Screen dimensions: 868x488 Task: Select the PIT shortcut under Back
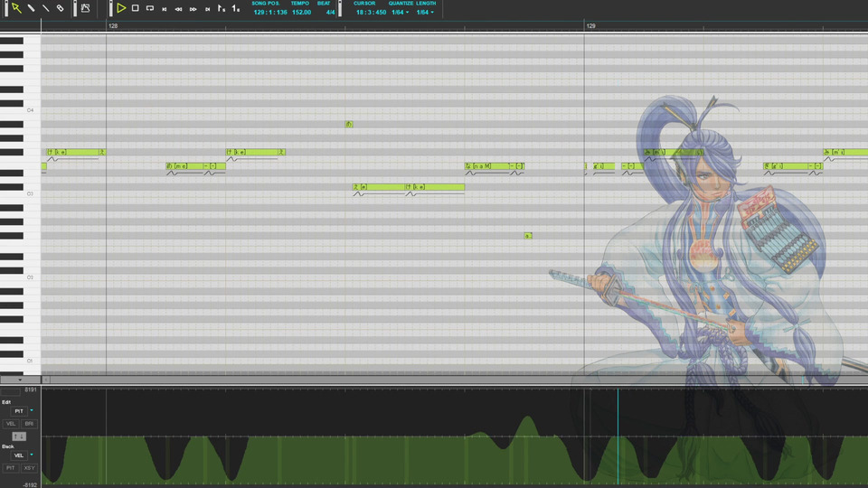(x=11, y=468)
